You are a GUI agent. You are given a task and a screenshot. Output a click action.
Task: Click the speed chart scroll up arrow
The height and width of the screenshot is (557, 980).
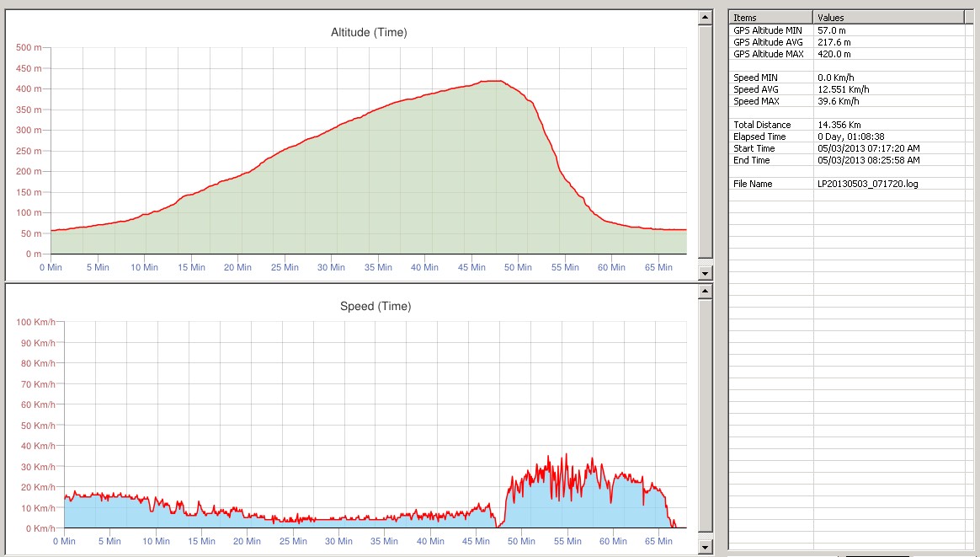[x=705, y=291]
